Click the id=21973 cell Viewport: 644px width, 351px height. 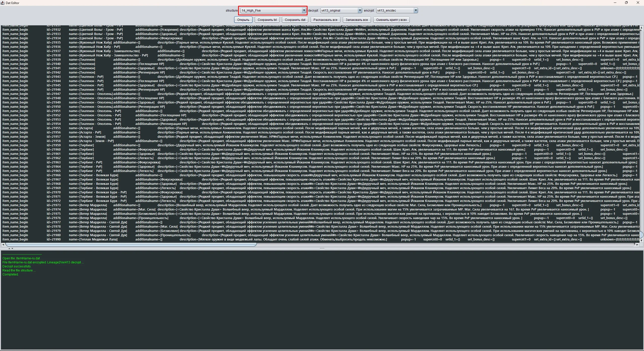(x=54, y=205)
